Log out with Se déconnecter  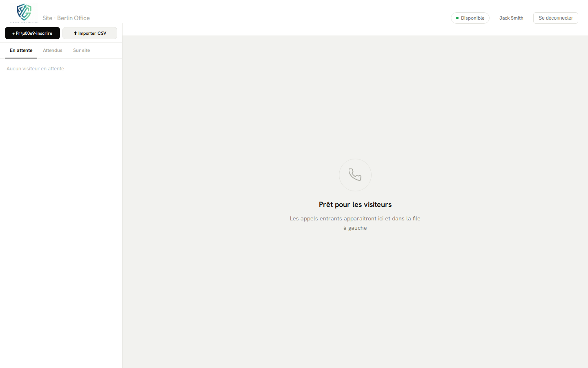555,18
